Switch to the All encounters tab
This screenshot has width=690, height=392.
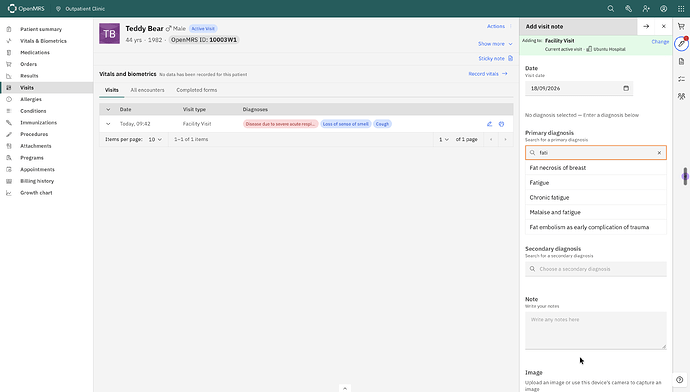click(147, 90)
